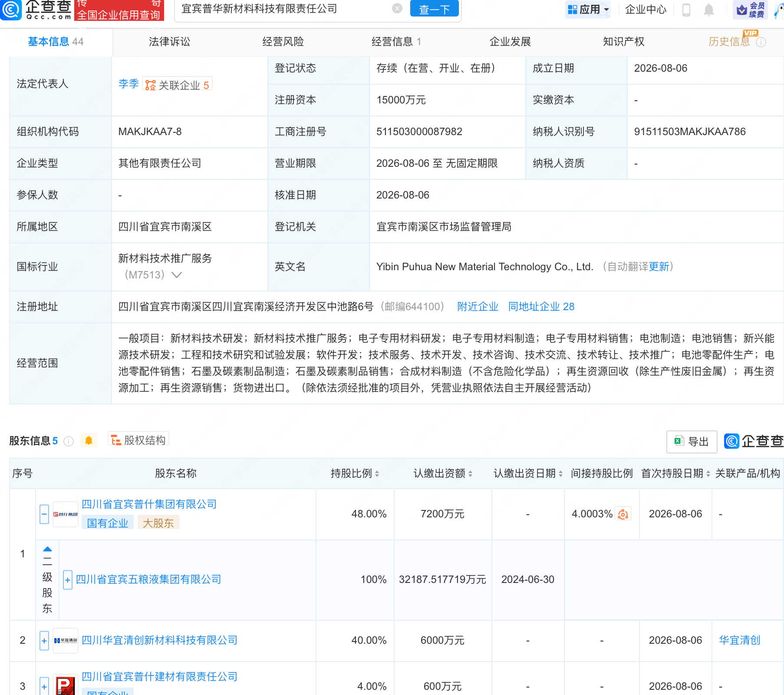Open the notifications bell in header
This screenshot has height=695, width=784.
[708, 10]
